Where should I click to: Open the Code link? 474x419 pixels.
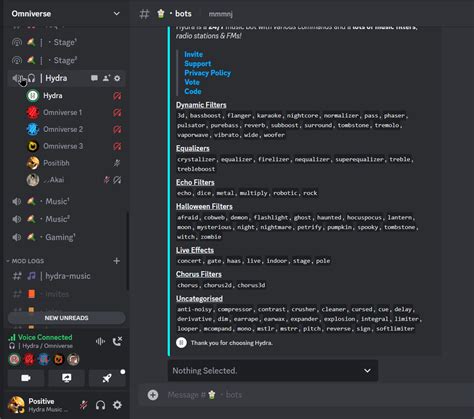click(x=193, y=91)
